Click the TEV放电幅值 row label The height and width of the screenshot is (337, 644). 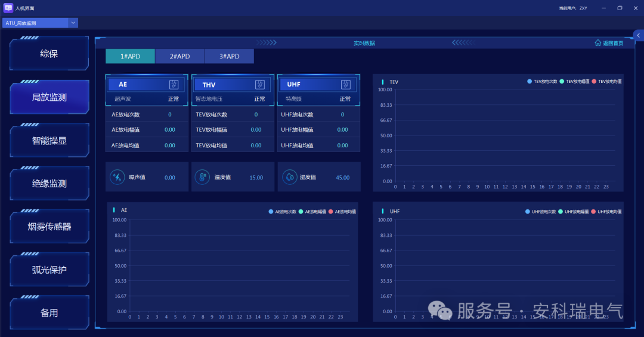pos(212,130)
